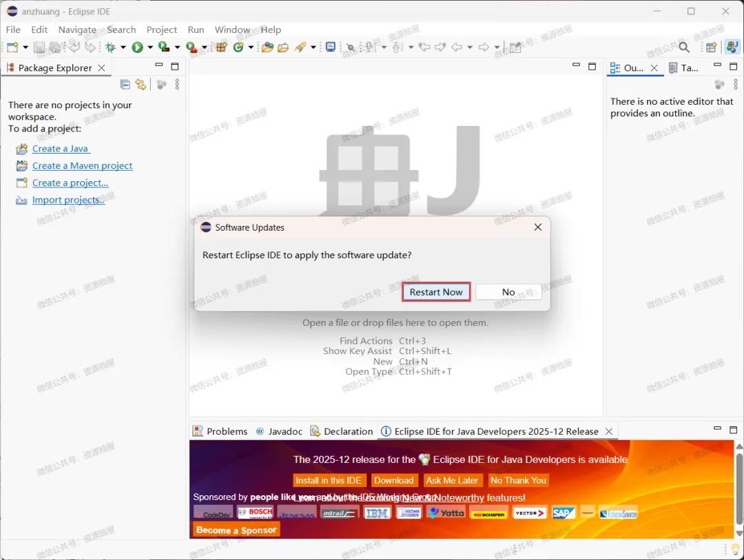Screen dimensions: 744x560
Task: Minimize the editor area
Action: coord(576,65)
